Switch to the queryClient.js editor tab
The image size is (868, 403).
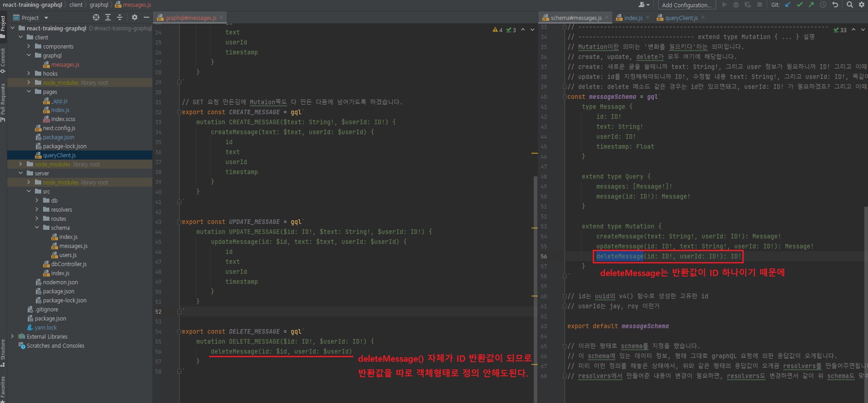point(681,18)
